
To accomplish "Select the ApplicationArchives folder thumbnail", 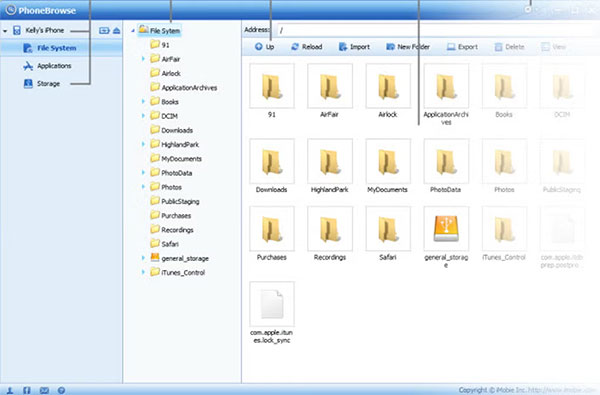I will [x=446, y=86].
